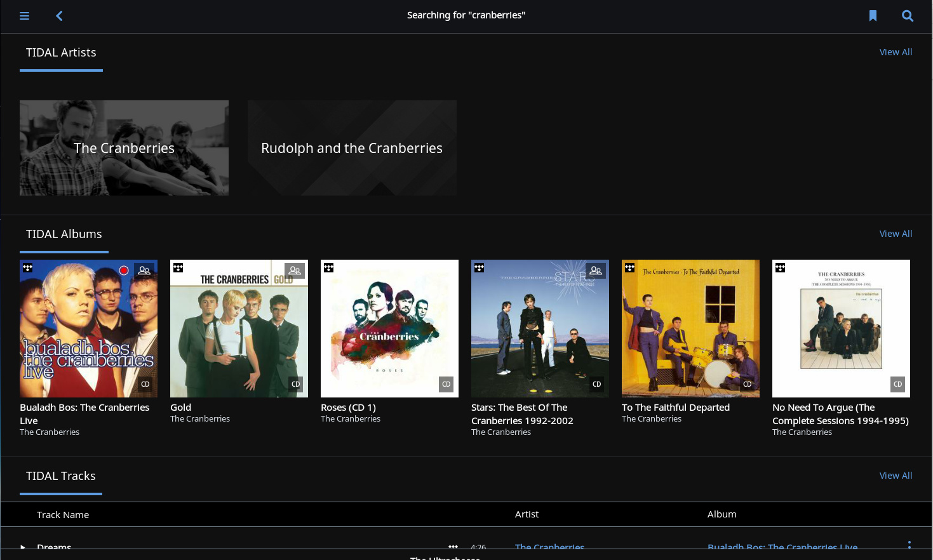Select the TIDAL Tracks section tab
This screenshot has width=933, height=560.
61,476
